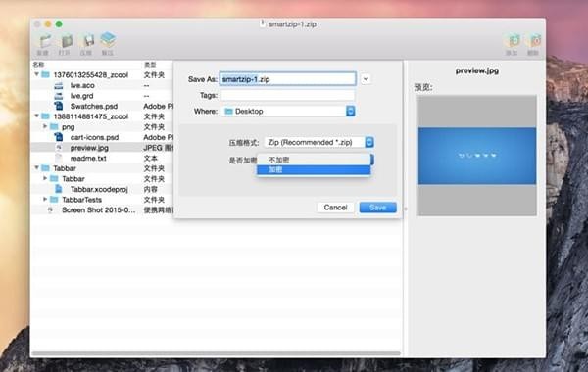Open the 压缩格式 Zip format dropdown

click(319, 142)
